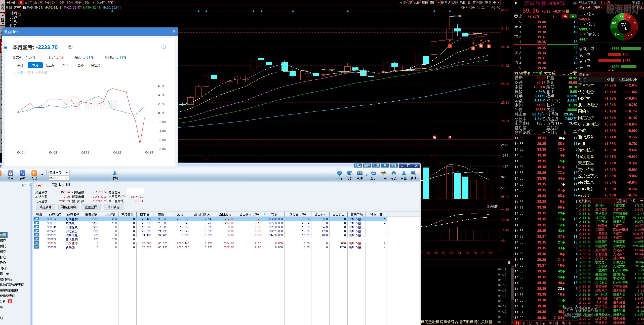
Task: Click the chart eye visibility icon
Action: tap(463, 8)
